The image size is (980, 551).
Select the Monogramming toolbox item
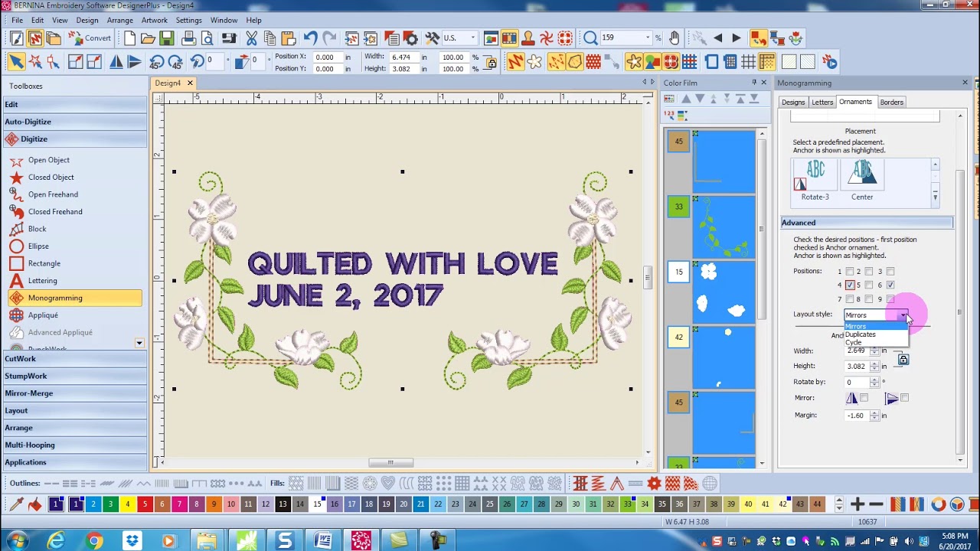pyautogui.click(x=74, y=298)
